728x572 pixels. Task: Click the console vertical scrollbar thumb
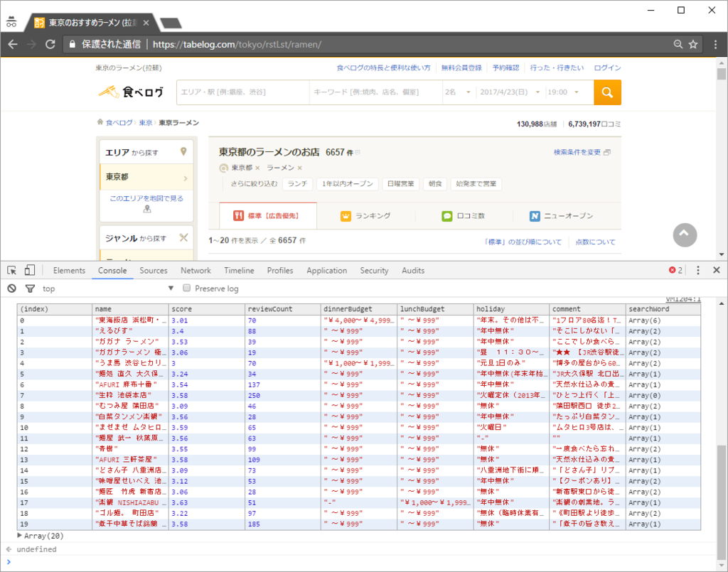(x=721, y=503)
